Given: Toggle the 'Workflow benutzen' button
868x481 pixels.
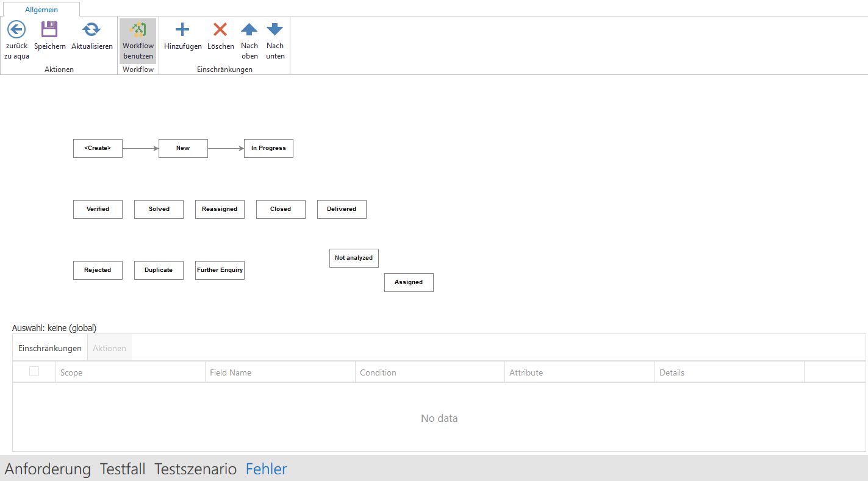Looking at the screenshot, I should pos(138,41).
